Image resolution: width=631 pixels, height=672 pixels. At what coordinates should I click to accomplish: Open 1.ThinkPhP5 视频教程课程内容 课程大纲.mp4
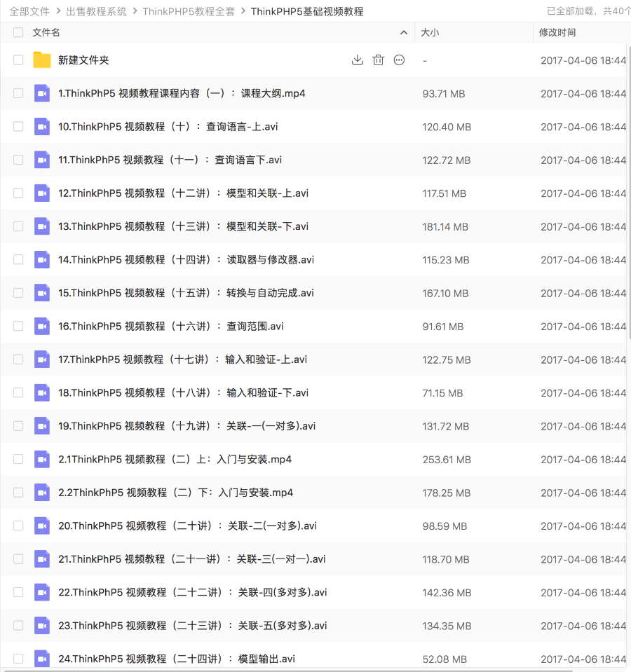(x=182, y=93)
